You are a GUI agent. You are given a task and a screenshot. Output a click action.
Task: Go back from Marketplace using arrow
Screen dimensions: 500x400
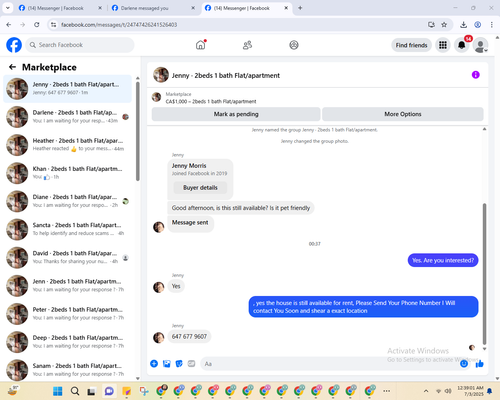pos(12,67)
